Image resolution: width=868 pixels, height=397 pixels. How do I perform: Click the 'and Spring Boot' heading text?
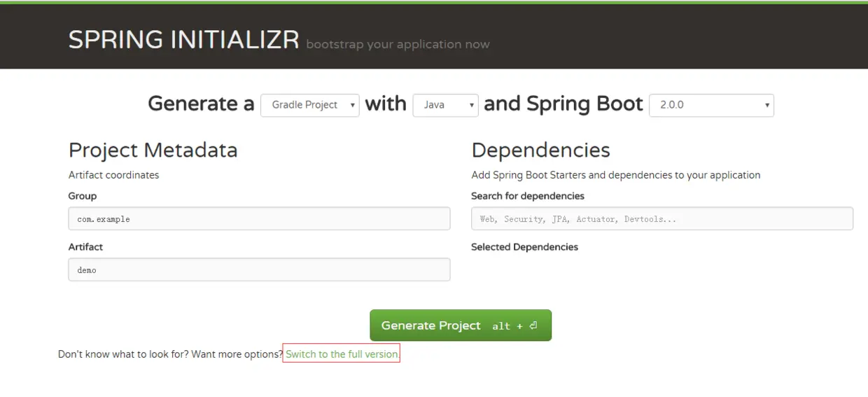[x=563, y=104]
